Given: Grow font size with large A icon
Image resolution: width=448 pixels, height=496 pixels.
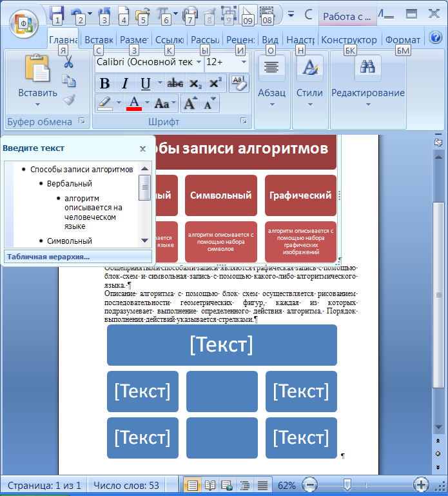Looking at the screenshot, I should click(x=190, y=103).
